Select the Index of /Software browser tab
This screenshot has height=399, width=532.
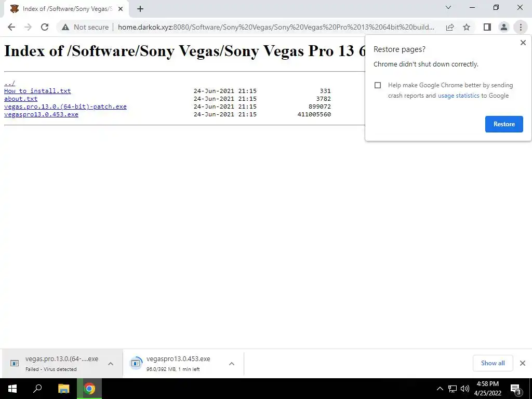coord(66,9)
